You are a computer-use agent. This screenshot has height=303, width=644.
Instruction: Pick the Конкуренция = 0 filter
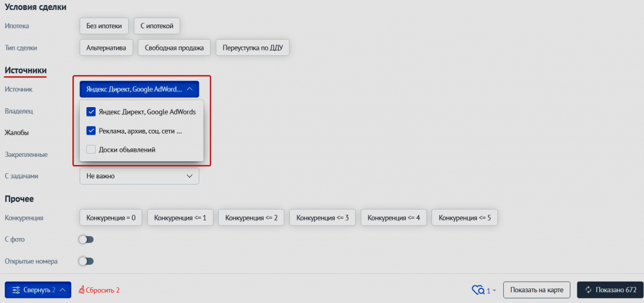point(111,218)
